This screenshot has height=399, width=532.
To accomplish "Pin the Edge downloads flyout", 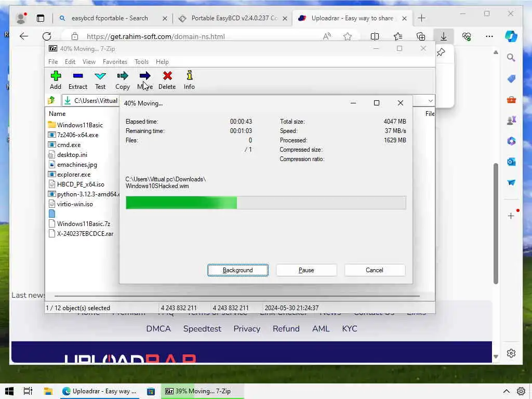I will tap(441, 52).
